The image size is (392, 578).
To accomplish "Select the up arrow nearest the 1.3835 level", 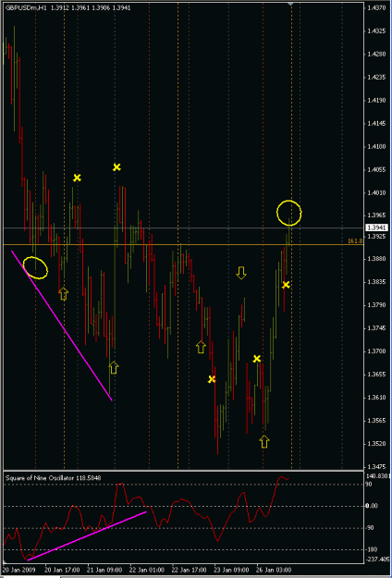I will 64,294.
